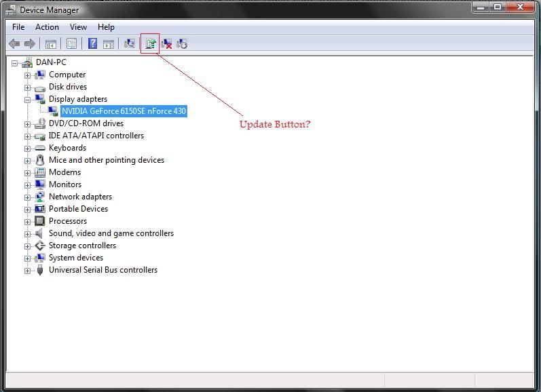The height and width of the screenshot is (392, 541).
Task: Select the DAN-PC label
Action: (51, 62)
